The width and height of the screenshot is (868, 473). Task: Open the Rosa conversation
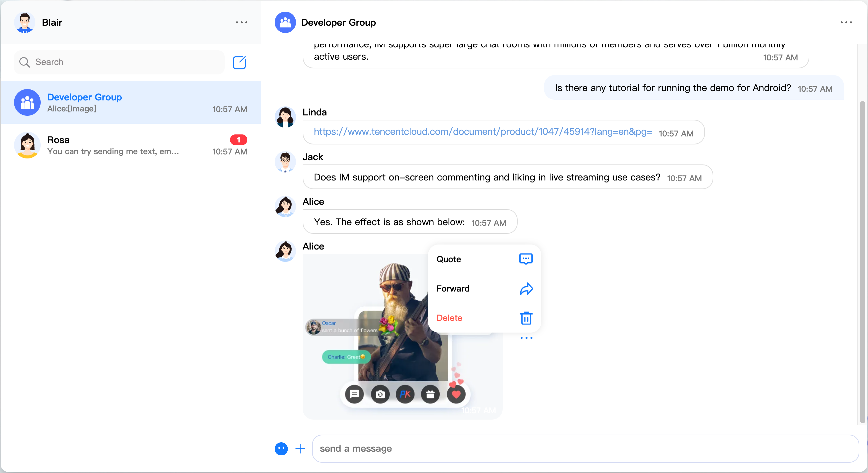(130, 145)
